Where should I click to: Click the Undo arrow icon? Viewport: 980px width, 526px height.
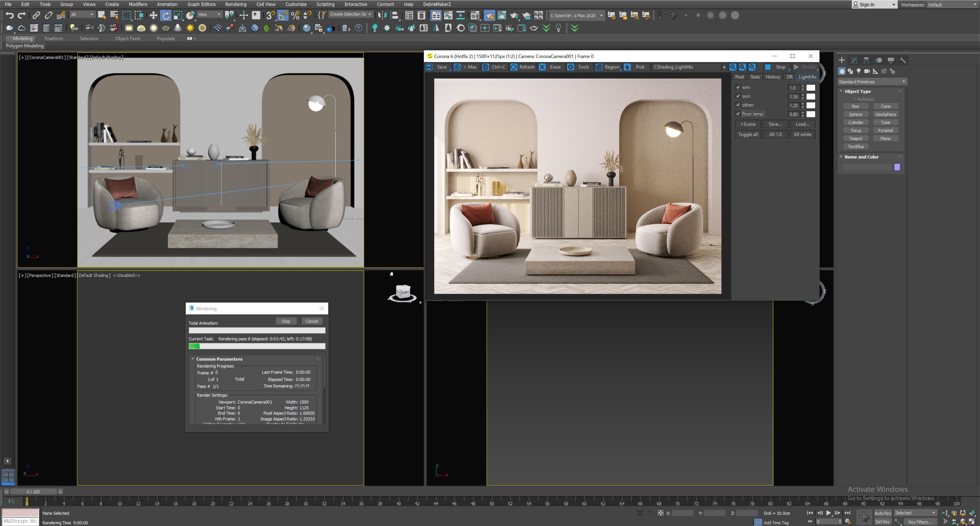click(x=9, y=15)
